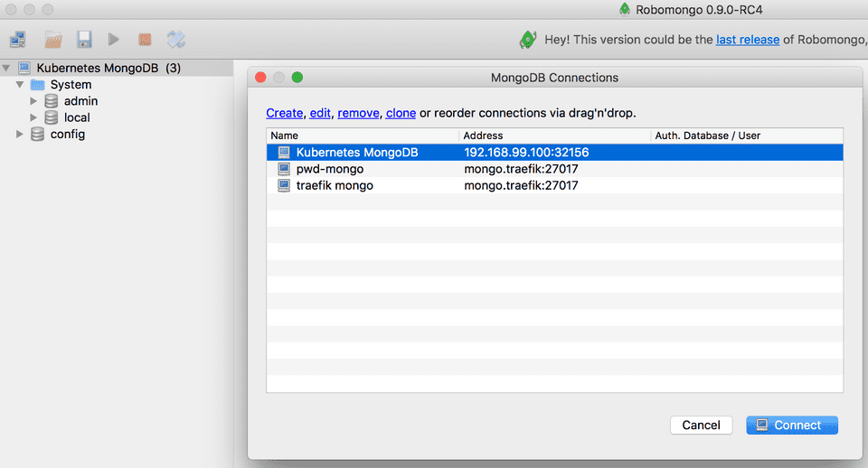Viewport: 868px width, 468px height.
Task: Click the Kubernetes MongoDB server icon in tree
Action: (24, 68)
